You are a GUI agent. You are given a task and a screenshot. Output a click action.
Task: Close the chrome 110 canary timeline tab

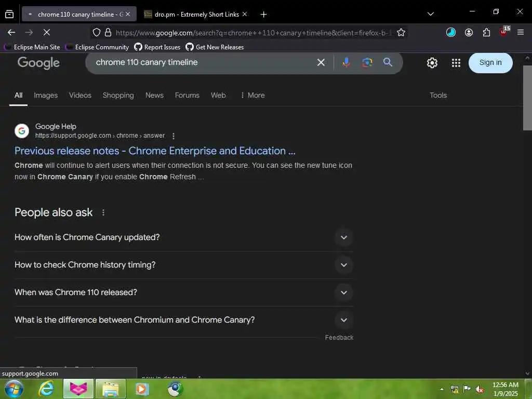(128, 14)
